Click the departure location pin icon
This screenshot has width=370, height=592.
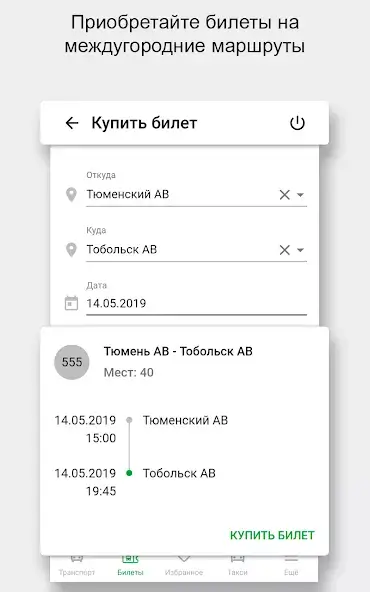tap(71, 195)
